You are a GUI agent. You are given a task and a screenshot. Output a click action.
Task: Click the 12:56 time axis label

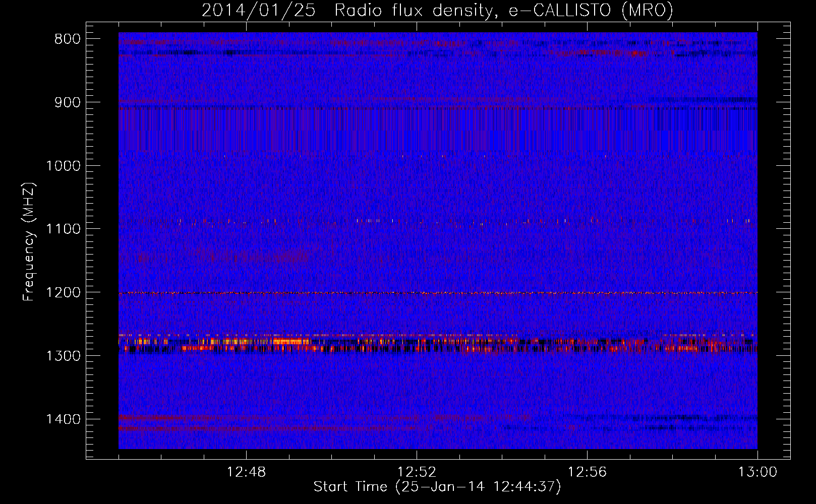tap(587, 472)
